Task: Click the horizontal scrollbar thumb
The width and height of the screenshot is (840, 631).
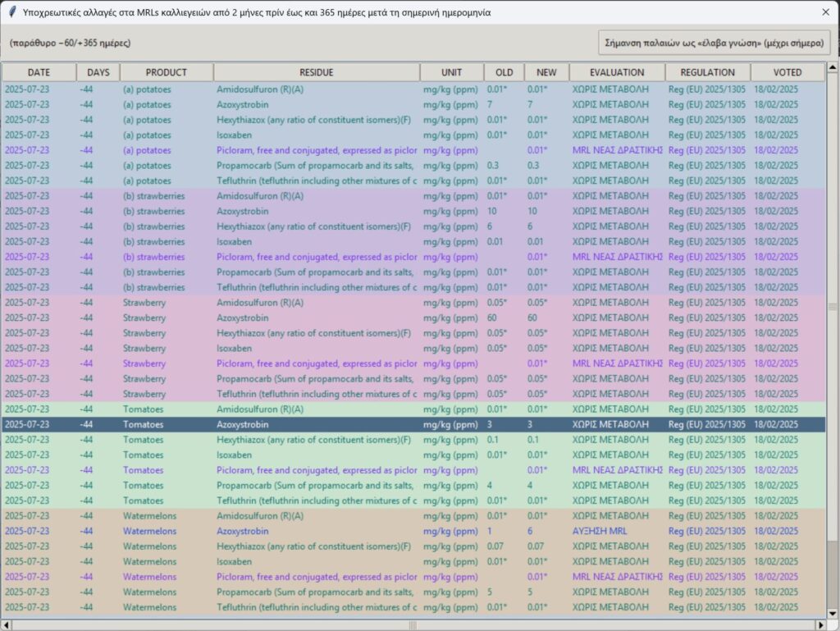Action: click(413, 625)
